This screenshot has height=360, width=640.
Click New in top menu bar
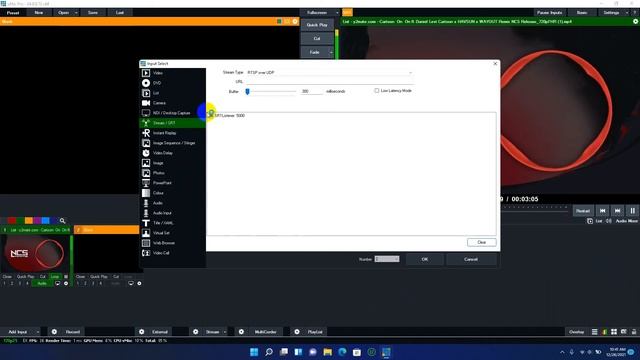pyautogui.click(x=39, y=13)
